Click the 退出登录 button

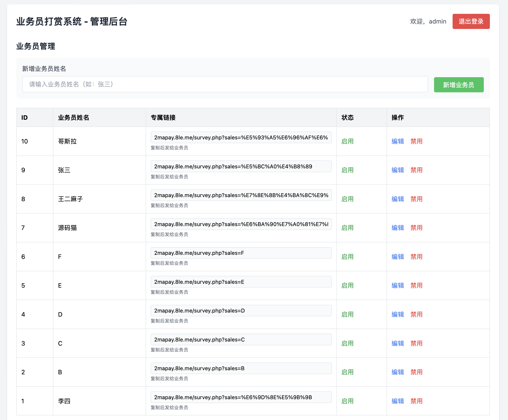[471, 21]
